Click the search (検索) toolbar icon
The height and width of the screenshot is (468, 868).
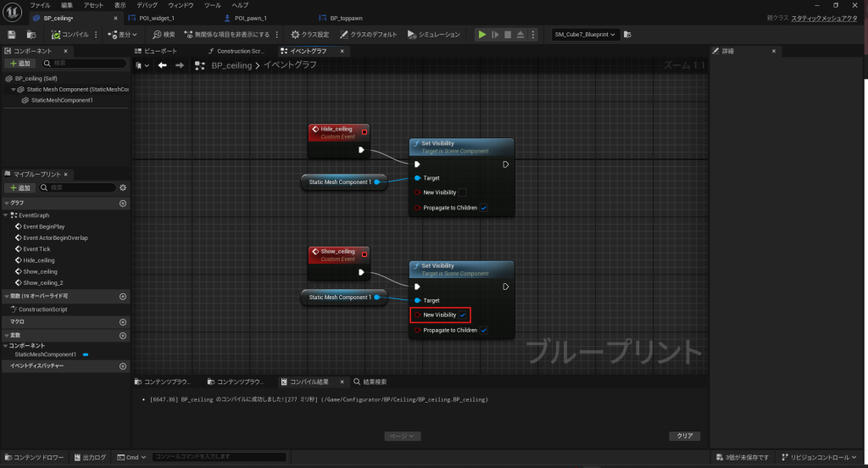164,35
